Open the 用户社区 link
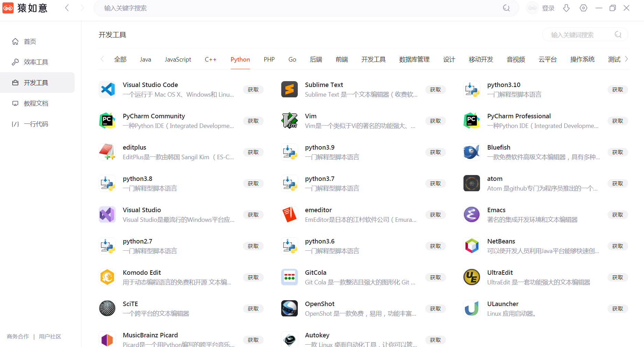 click(x=50, y=337)
